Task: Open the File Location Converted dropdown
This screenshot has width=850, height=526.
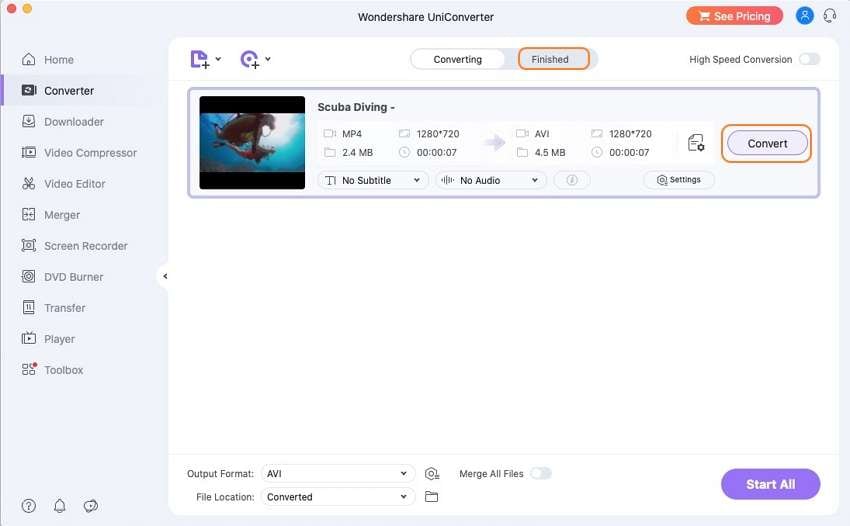Action: tap(338, 497)
